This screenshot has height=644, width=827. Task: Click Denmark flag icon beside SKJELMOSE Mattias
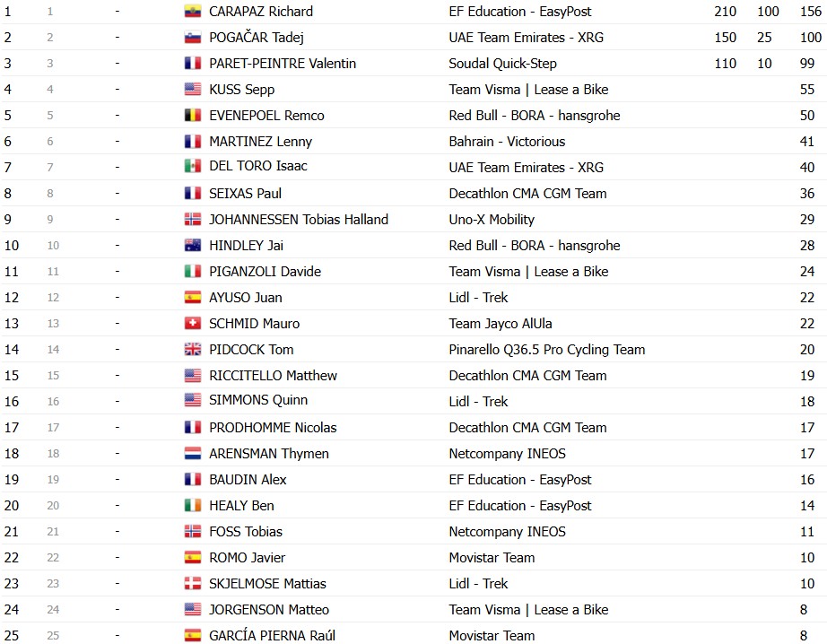pos(193,583)
